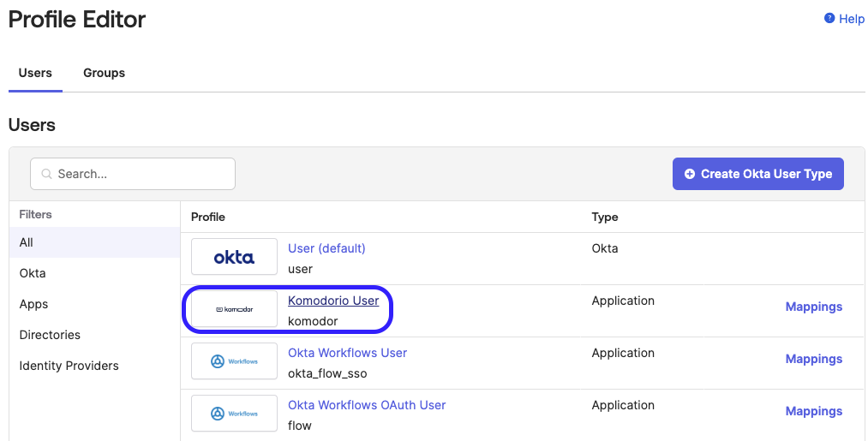Click the Profile column header
The image size is (868, 441).
click(208, 217)
